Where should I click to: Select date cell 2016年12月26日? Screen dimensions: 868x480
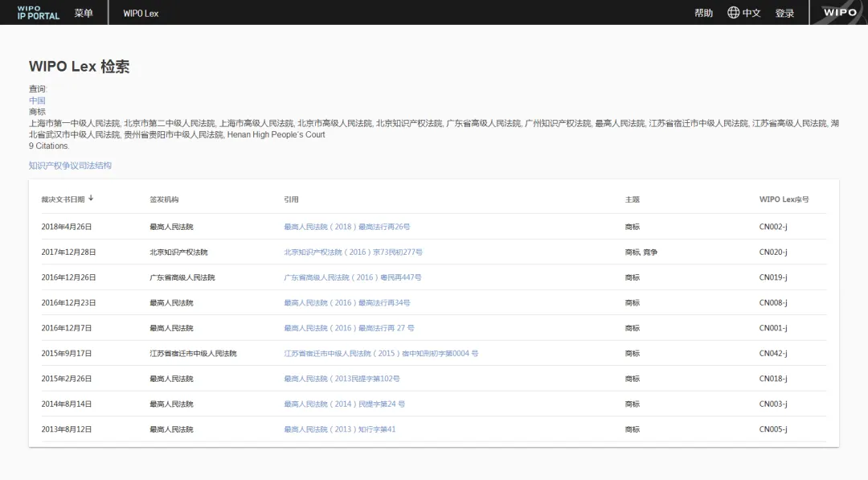point(68,277)
